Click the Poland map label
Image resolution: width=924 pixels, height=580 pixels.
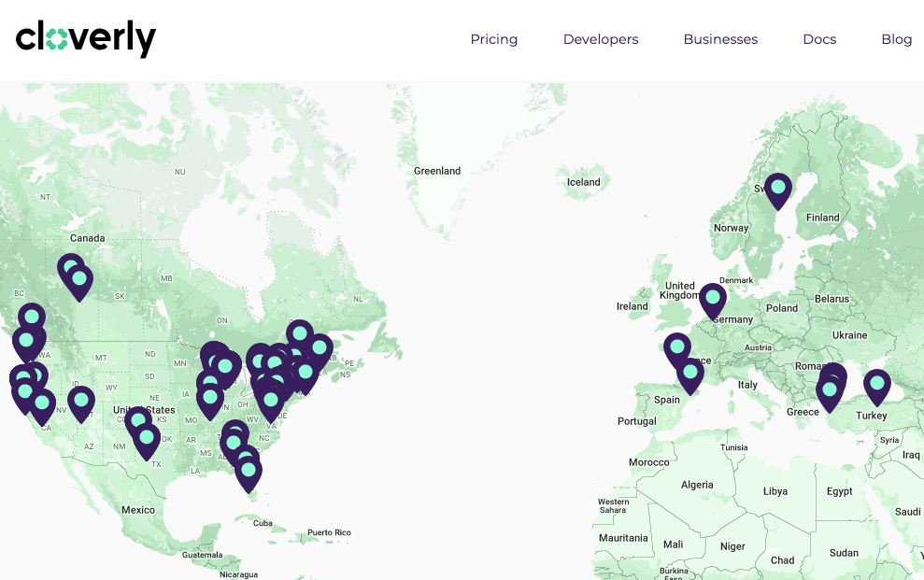[781, 308]
